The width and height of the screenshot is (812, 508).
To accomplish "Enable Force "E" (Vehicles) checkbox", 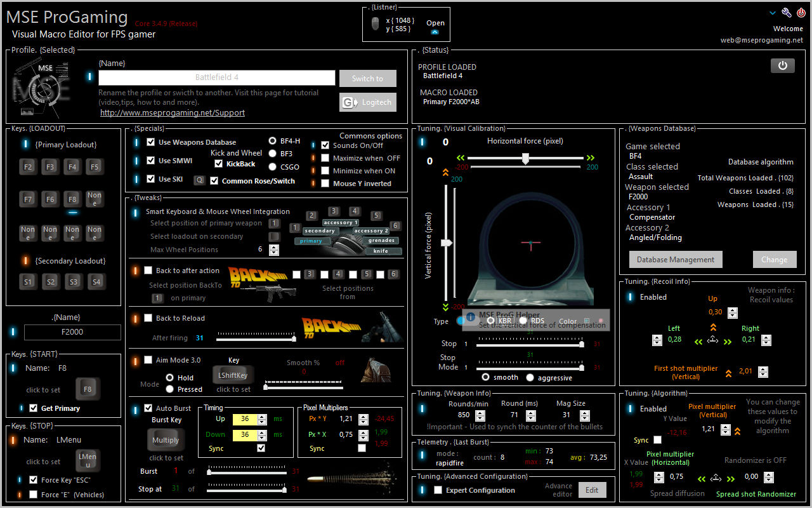I will coord(34,495).
